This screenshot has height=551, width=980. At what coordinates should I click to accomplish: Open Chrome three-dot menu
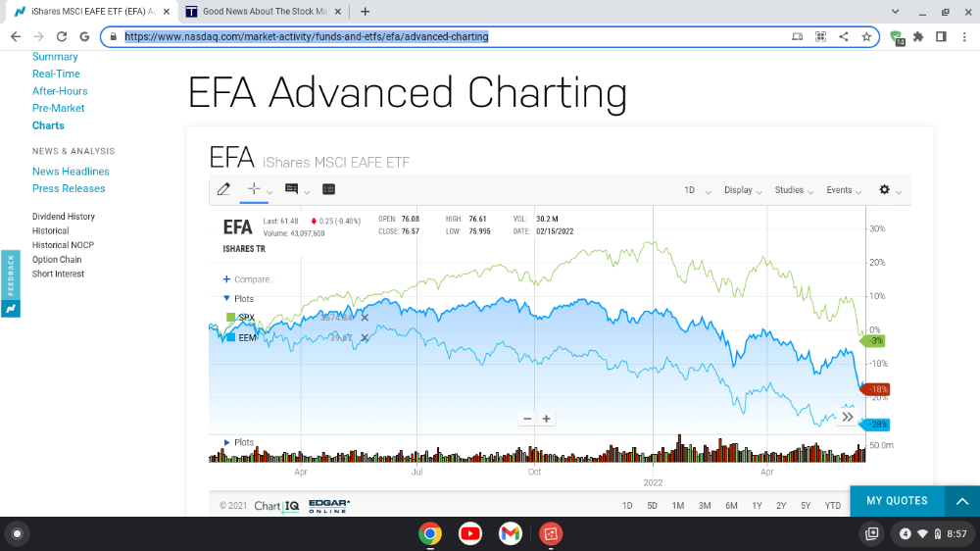tap(964, 36)
